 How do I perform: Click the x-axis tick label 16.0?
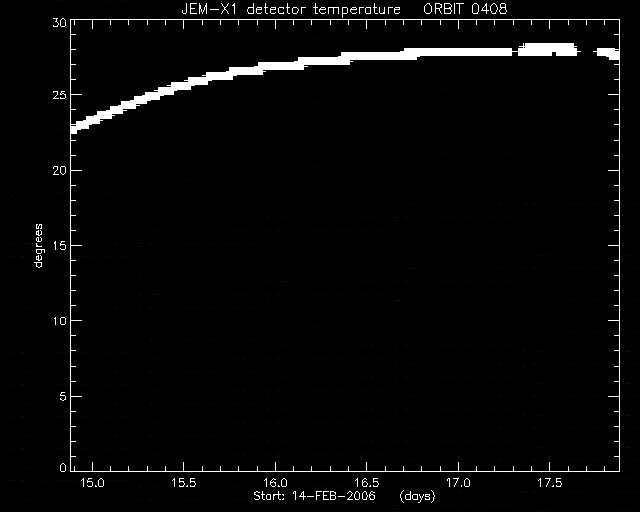tap(275, 483)
